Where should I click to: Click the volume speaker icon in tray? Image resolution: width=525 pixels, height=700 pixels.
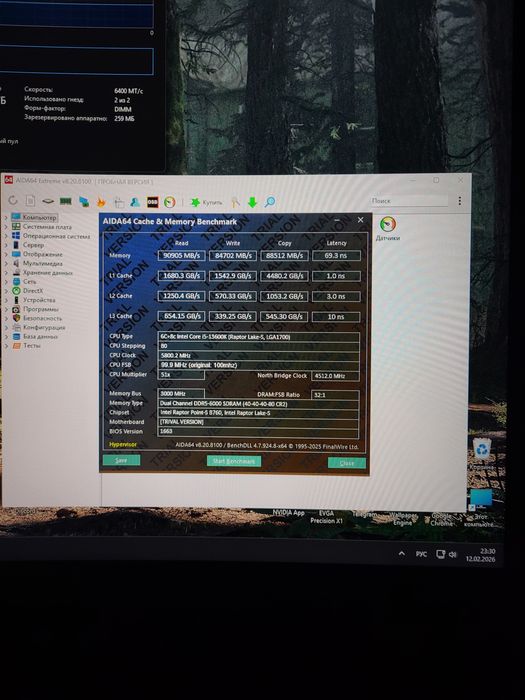(453, 554)
